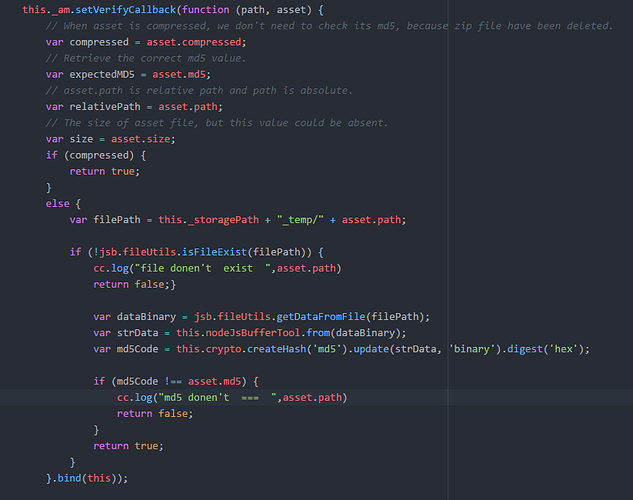The width and height of the screenshot is (633, 500).
Task: Click 'return false;' under the md5 log
Action: coord(155,413)
